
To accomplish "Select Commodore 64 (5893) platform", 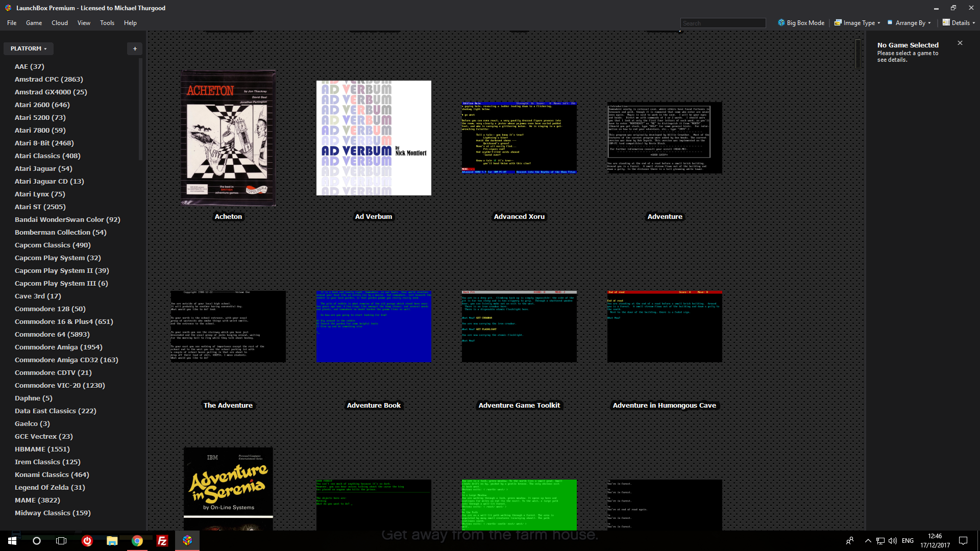I will [x=52, y=334].
